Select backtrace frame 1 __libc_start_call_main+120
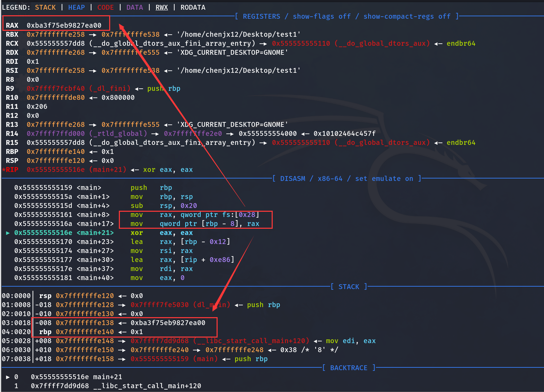Image resolution: width=544 pixels, height=392 pixels. [x=108, y=386]
